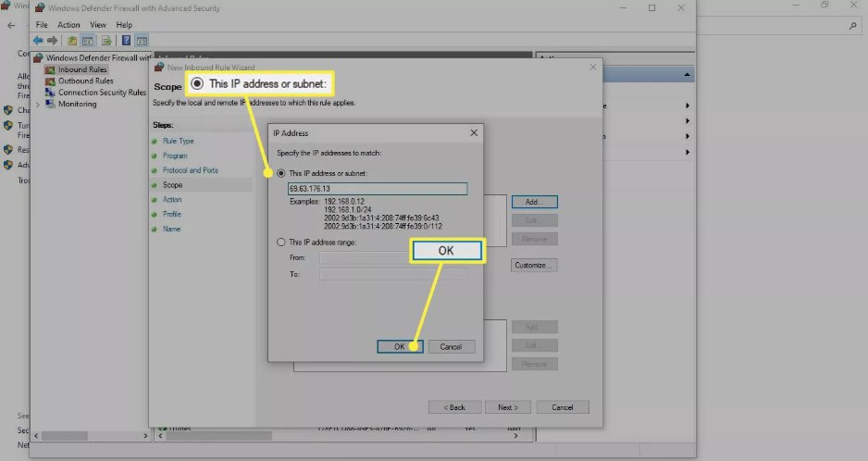This screenshot has width=868, height=461.
Task: Open the third submenu arrow in the Actions pane
Action: click(687, 136)
